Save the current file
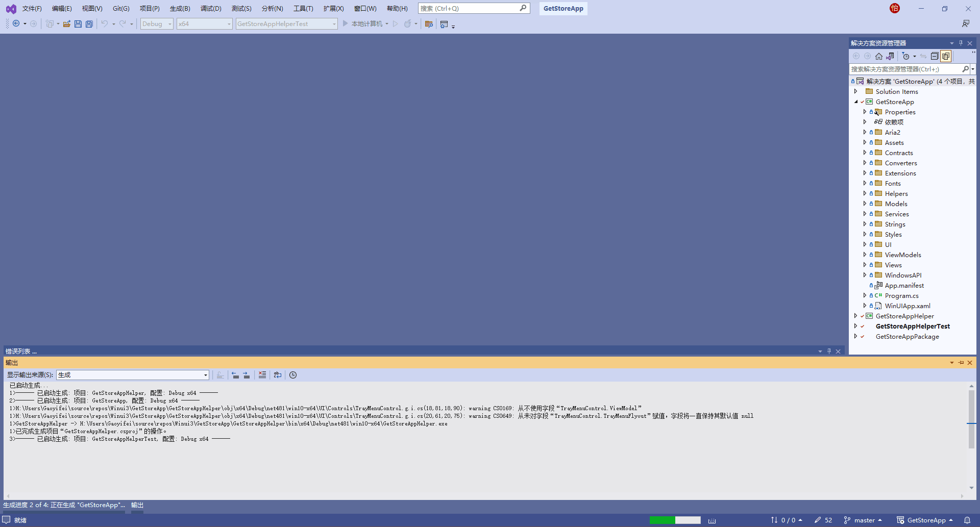 point(78,24)
